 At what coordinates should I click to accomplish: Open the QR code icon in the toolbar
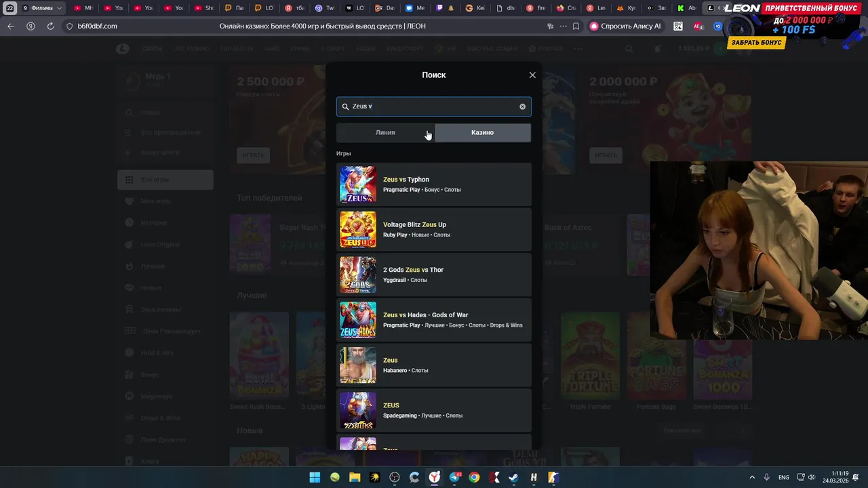click(678, 26)
